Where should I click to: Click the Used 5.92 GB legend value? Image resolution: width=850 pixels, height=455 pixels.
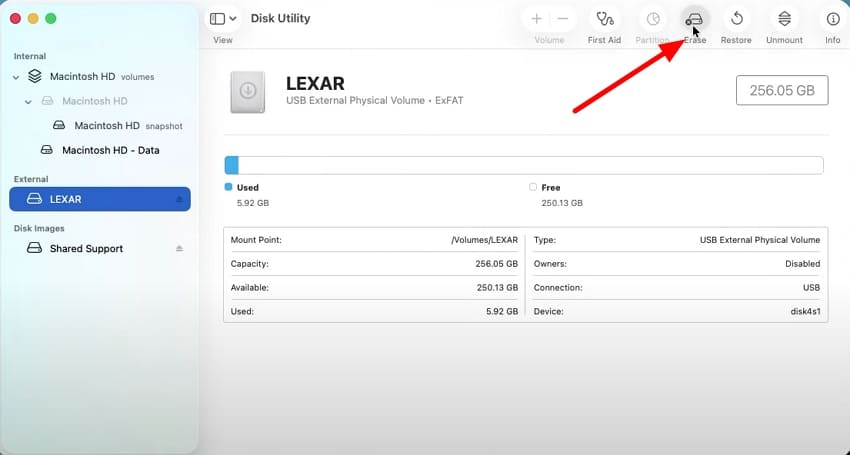coord(253,203)
